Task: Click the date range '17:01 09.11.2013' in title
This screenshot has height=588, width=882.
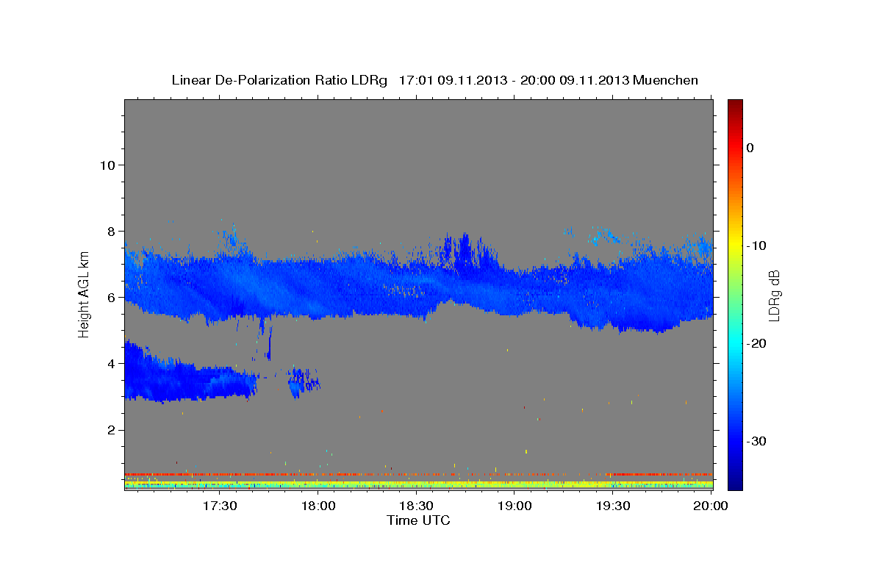Action: (x=453, y=80)
